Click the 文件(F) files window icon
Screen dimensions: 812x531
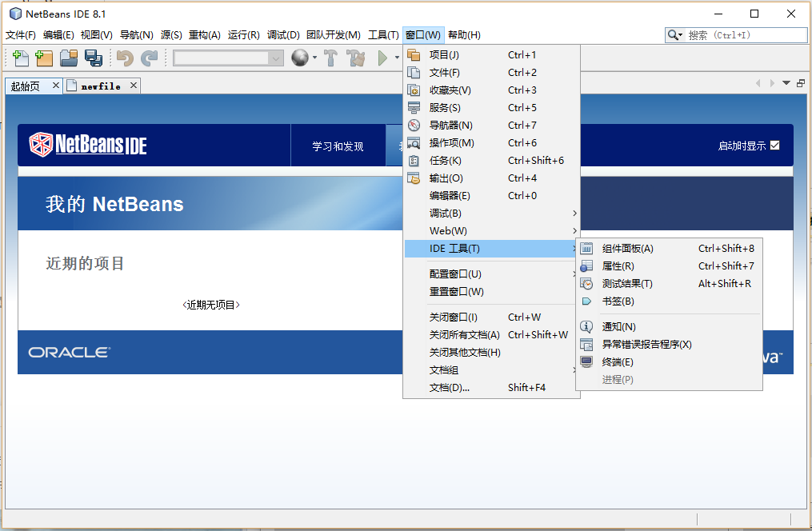point(414,73)
